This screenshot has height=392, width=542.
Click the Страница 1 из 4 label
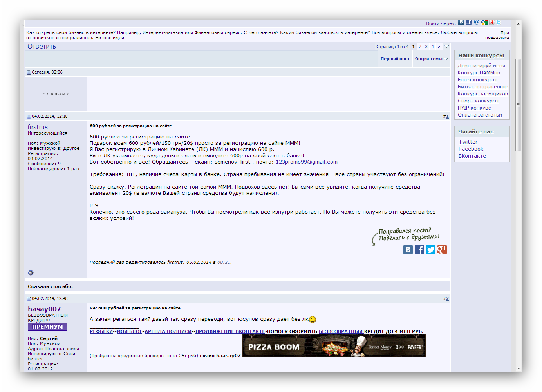coord(392,47)
